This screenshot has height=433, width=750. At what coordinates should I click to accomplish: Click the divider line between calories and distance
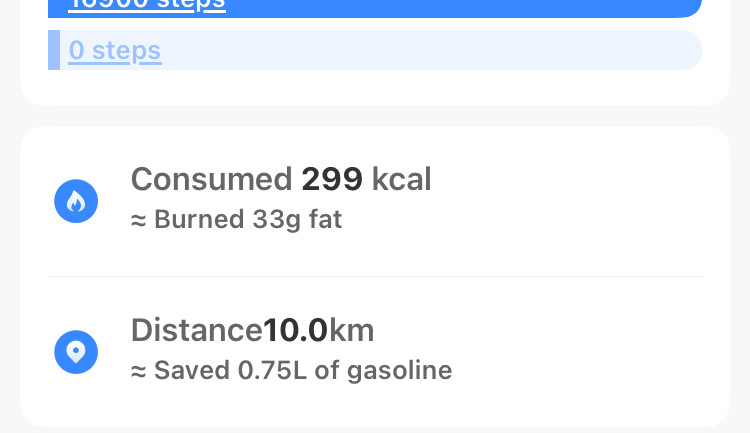[x=375, y=276]
